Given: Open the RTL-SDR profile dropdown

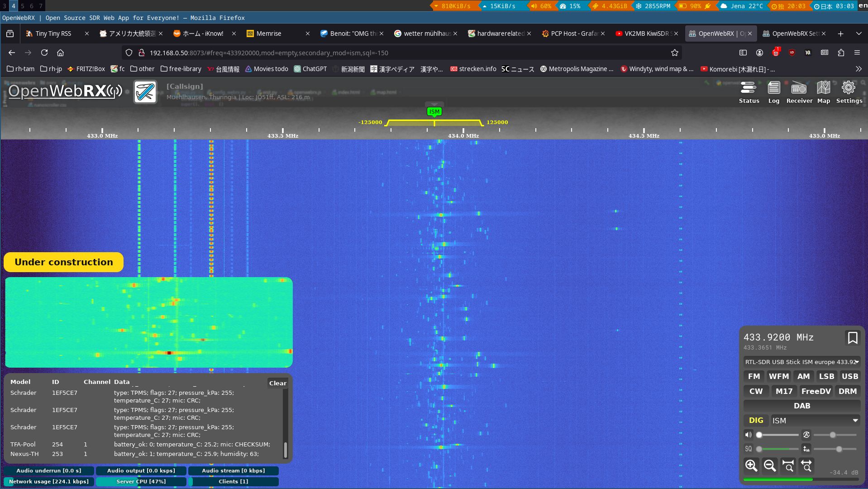Looking at the screenshot, I should [802, 362].
